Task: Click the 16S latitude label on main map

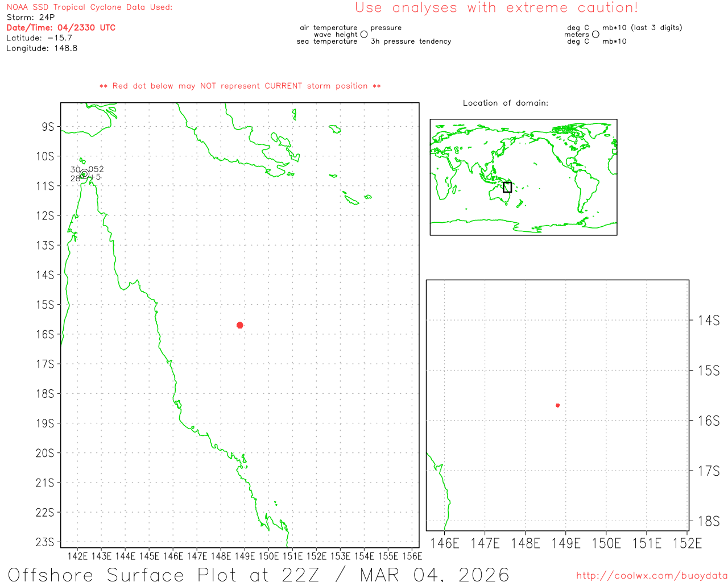Action: click(x=45, y=334)
